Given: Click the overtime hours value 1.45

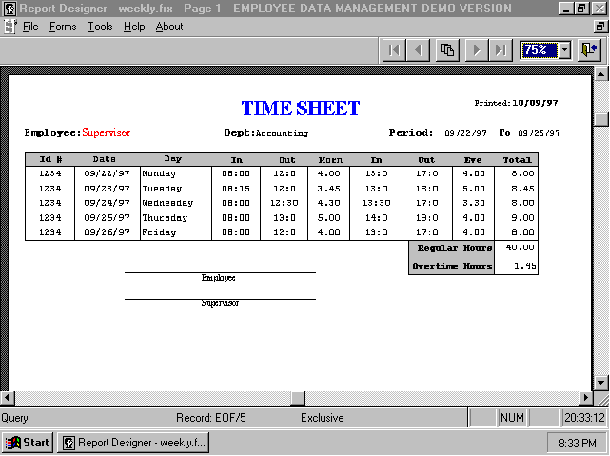Looking at the screenshot, I should 525,266.
